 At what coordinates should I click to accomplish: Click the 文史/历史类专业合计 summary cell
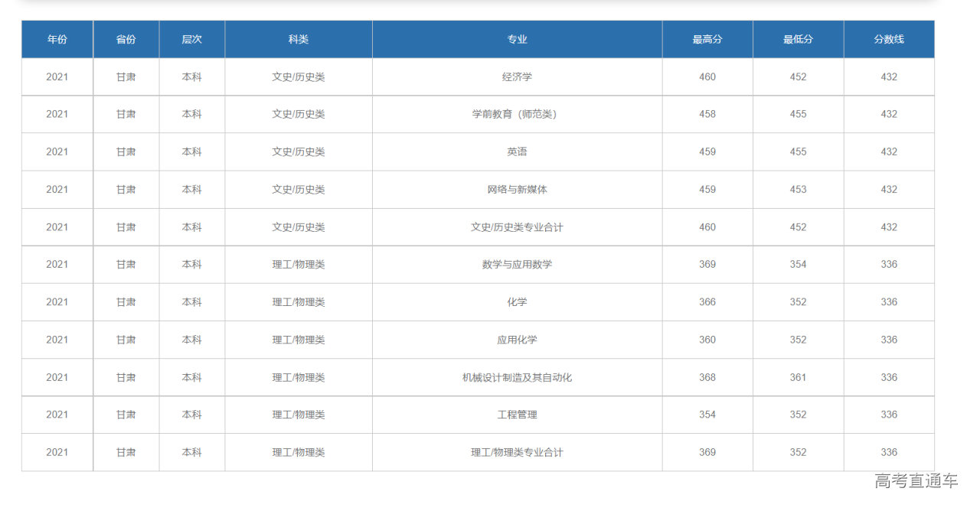pyautogui.click(x=517, y=227)
